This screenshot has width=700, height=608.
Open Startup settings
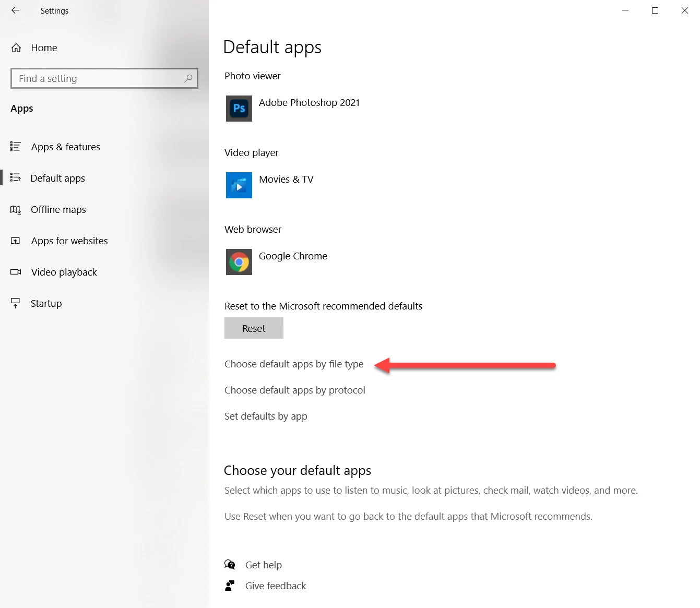pyautogui.click(x=46, y=304)
